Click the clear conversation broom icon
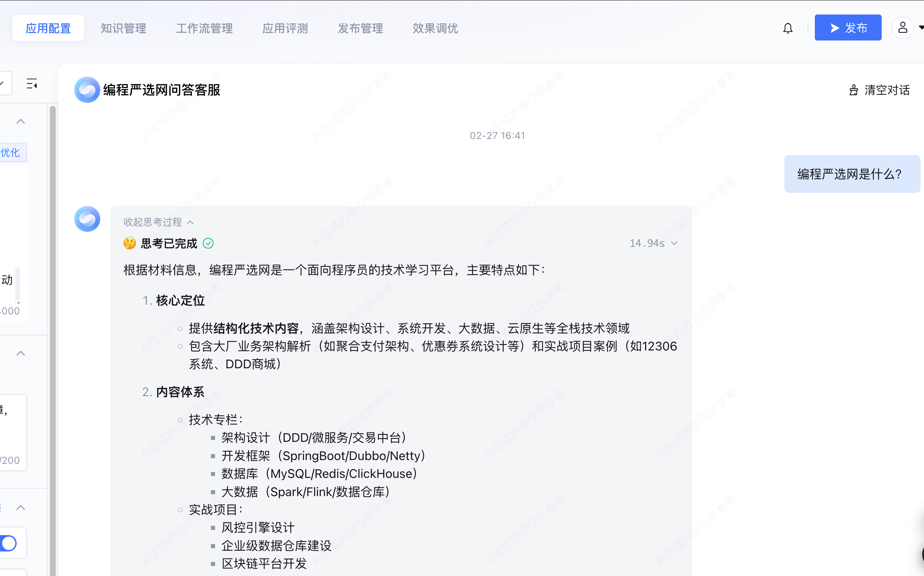This screenshot has width=924, height=576. [853, 90]
